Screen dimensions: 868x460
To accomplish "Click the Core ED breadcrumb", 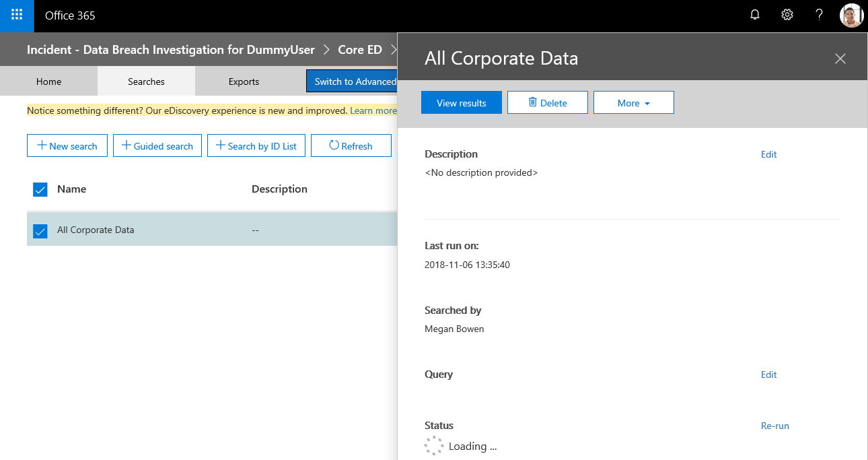I will click(360, 50).
